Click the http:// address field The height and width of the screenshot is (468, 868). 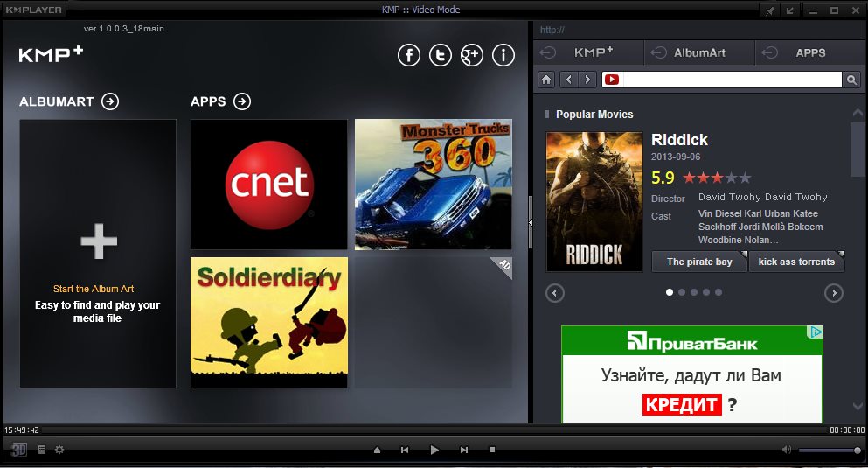coord(698,30)
